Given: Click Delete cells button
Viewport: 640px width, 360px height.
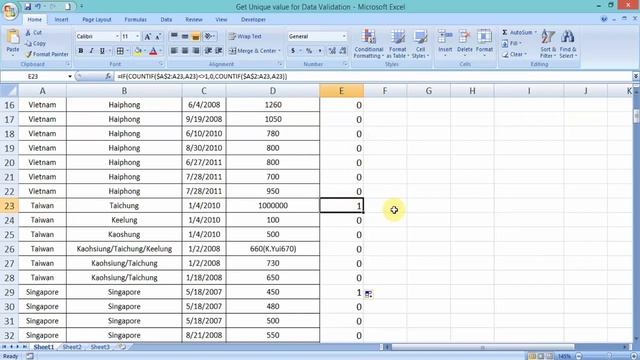Looking at the screenshot, I should (x=464, y=42).
